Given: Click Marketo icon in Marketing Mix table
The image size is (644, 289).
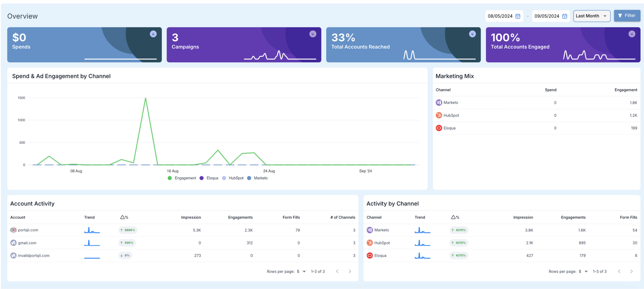Looking at the screenshot, I should coord(439,103).
